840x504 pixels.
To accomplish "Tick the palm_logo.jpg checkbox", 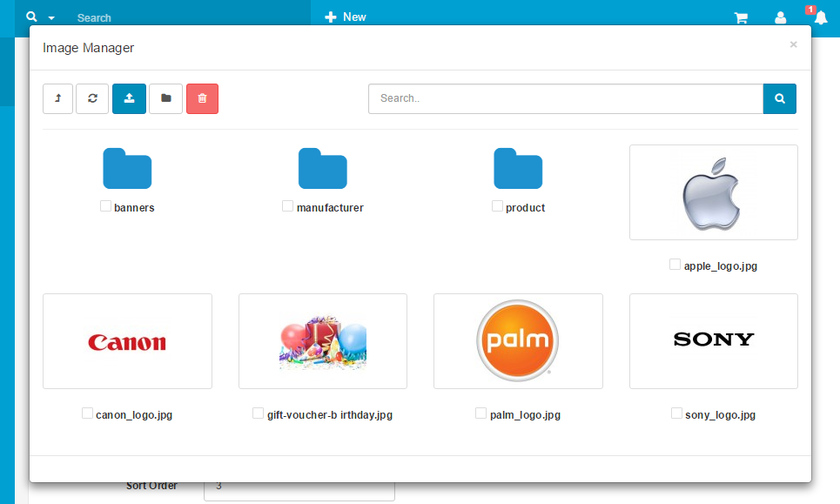I will pos(480,413).
